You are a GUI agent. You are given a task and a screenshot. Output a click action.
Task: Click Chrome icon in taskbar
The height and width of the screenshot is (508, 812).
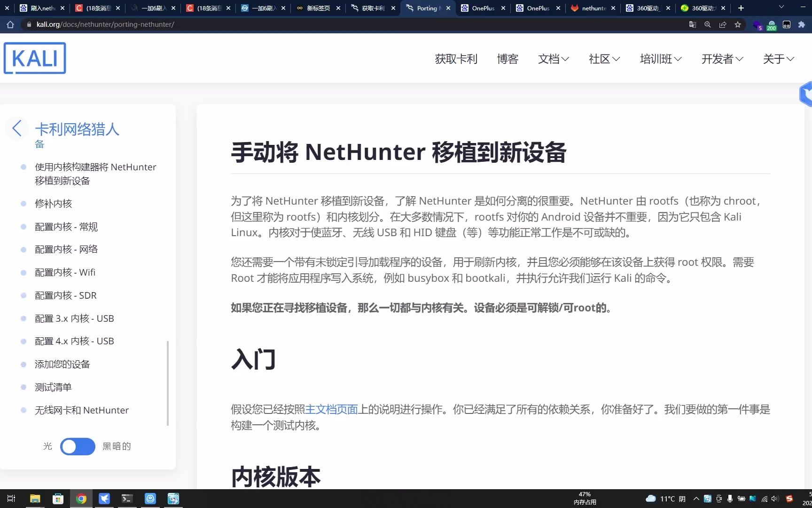pyautogui.click(x=81, y=499)
